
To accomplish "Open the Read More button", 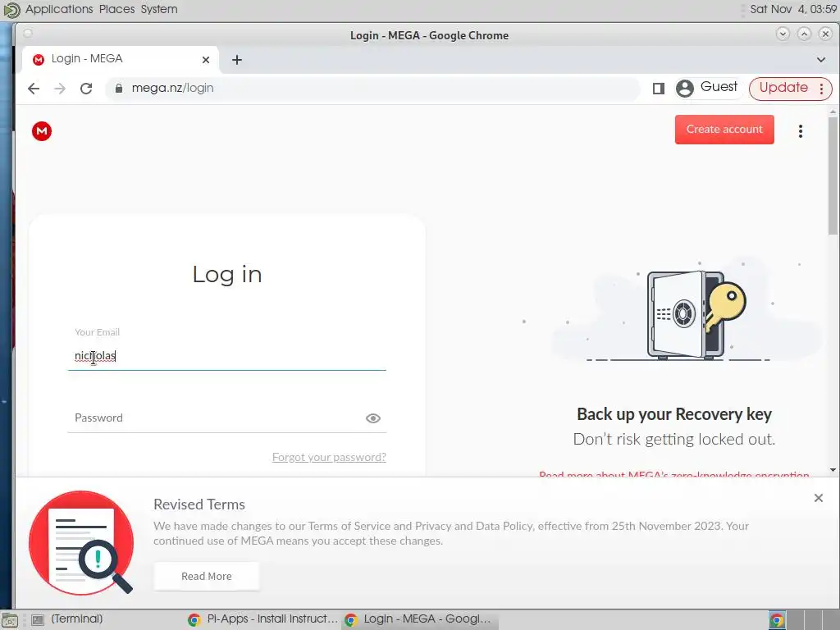I will click(x=206, y=577).
